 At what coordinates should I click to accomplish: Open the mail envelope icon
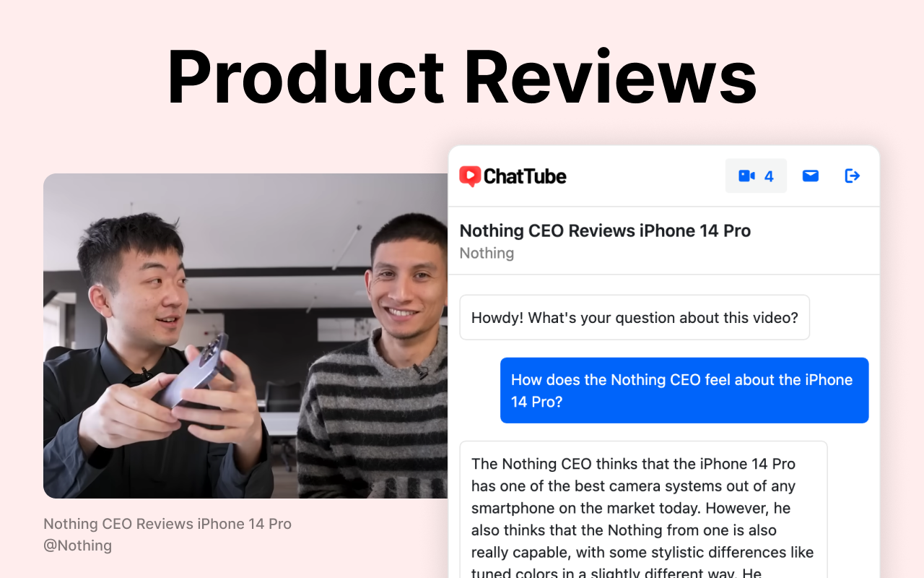[x=811, y=176]
